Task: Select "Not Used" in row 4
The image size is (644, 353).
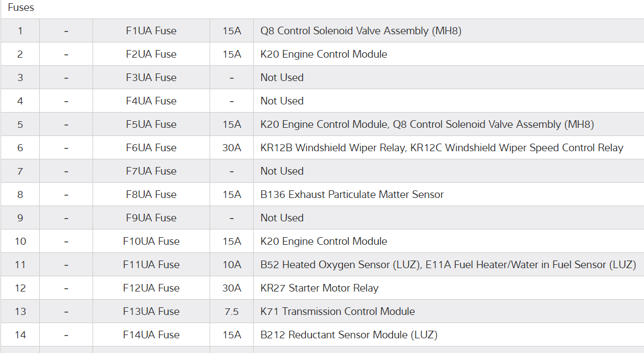Action: 282,101
